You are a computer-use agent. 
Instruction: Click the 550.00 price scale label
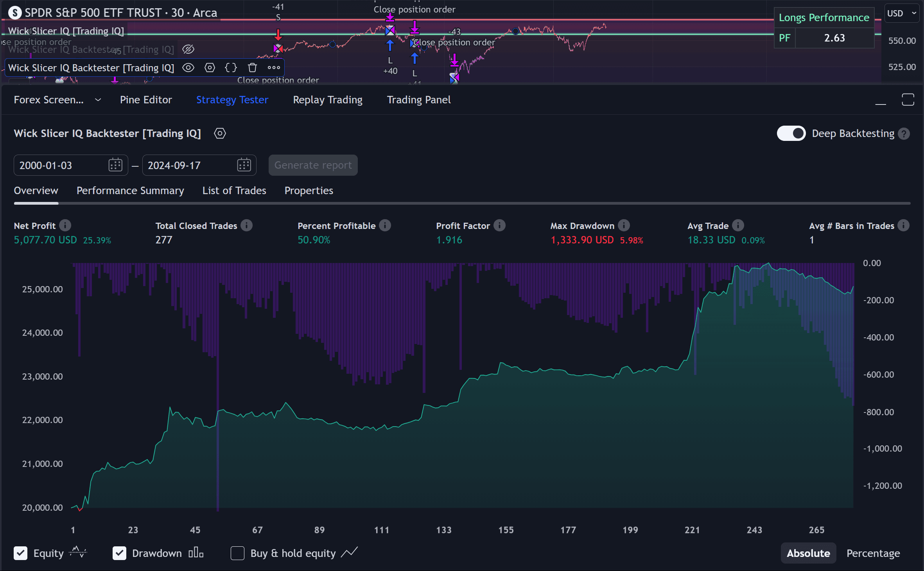click(x=902, y=41)
